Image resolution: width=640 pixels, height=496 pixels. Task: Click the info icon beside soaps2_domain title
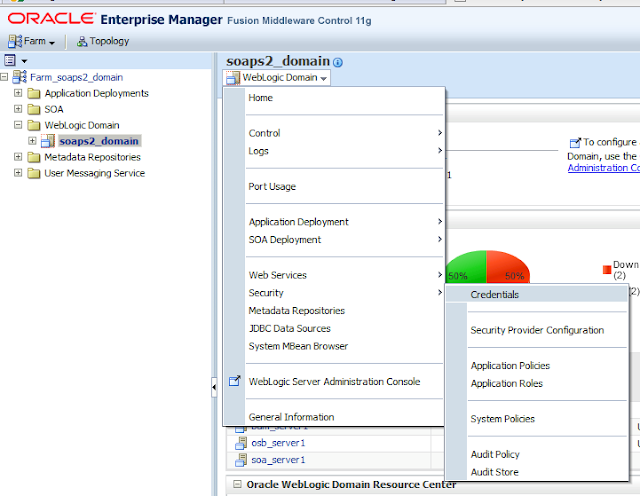338,62
